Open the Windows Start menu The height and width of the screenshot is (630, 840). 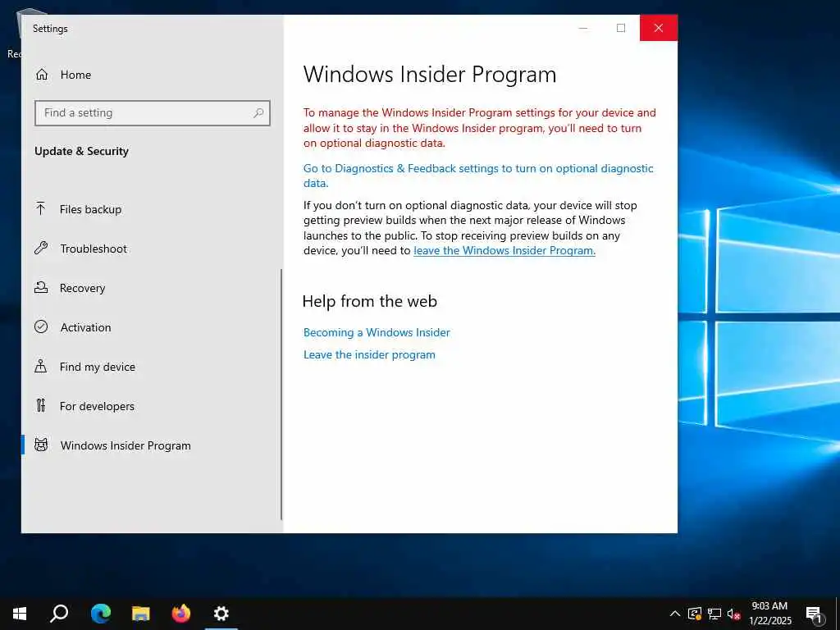click(20, 614)
